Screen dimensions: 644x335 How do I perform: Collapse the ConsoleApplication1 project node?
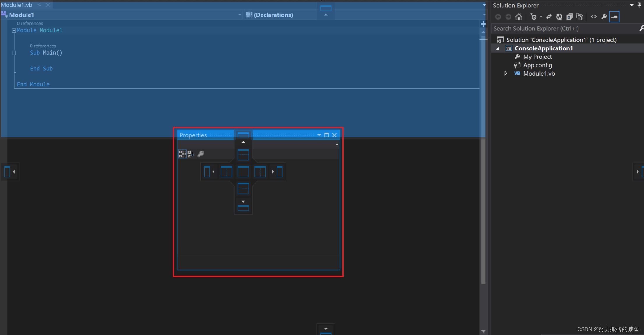pos(498,48)
